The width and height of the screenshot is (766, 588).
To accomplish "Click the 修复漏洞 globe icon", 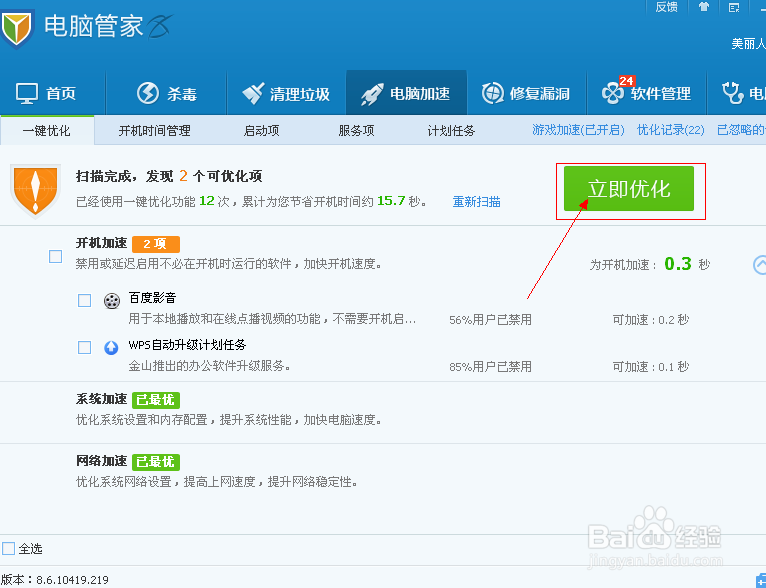I will [492, 93].
